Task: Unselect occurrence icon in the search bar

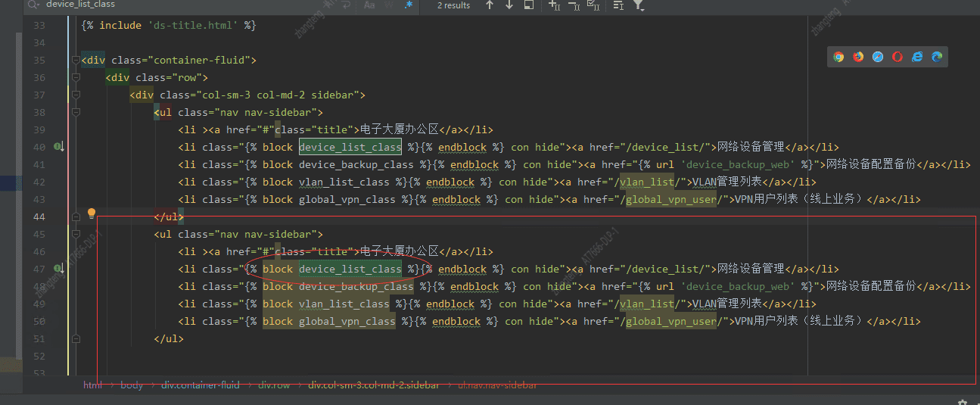Action: (x=574, y=5)
